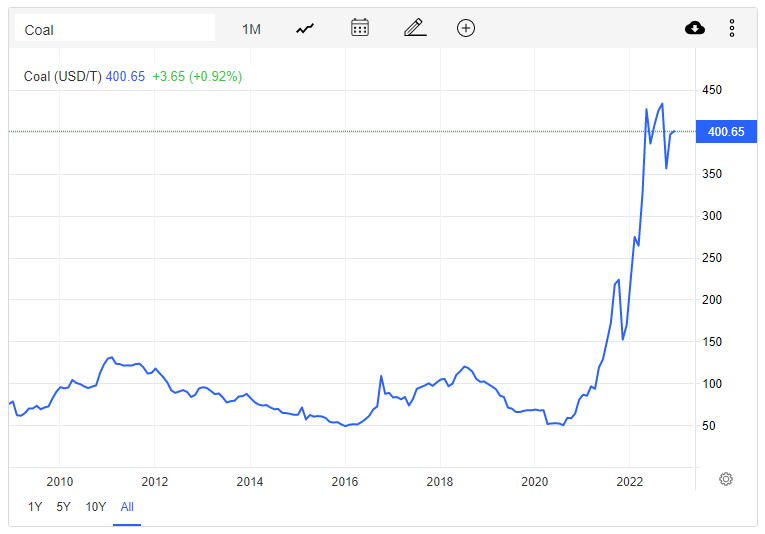Image resolution: width=765 pixels, height=534 pixels.
Task: Click the 50 y-axis value
Action: coord(708,426)
